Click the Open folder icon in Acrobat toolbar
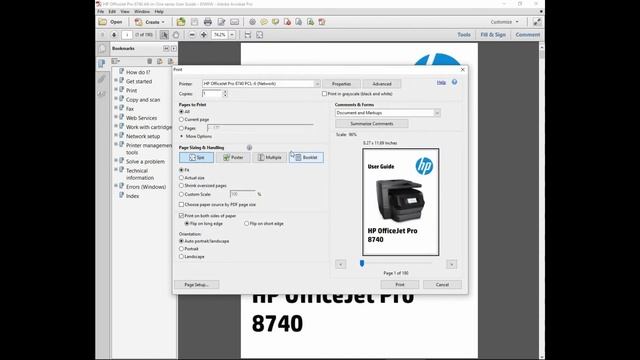Screen dimensions: 640x360 click(x=103, y=22)
